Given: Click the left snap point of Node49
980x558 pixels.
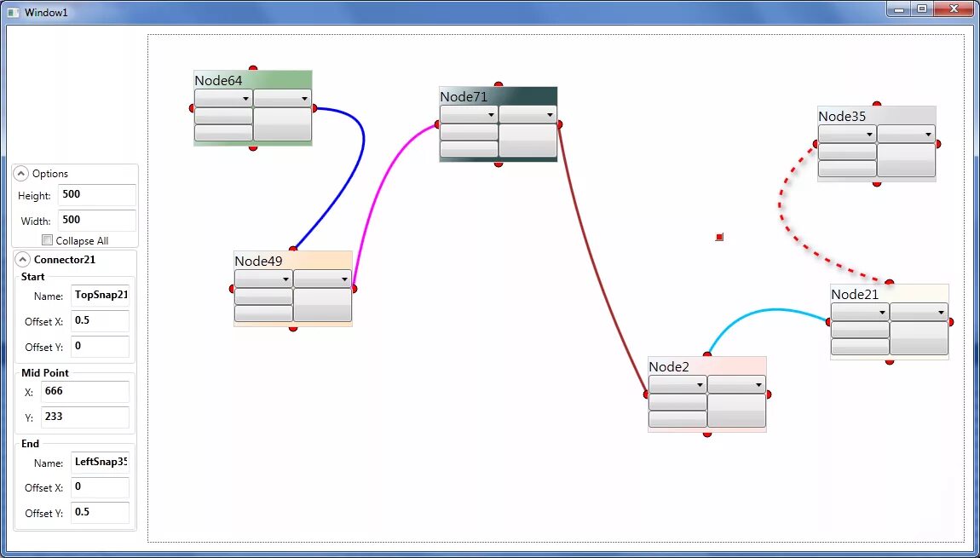Looking at the screenshot, I should [233, 289].
